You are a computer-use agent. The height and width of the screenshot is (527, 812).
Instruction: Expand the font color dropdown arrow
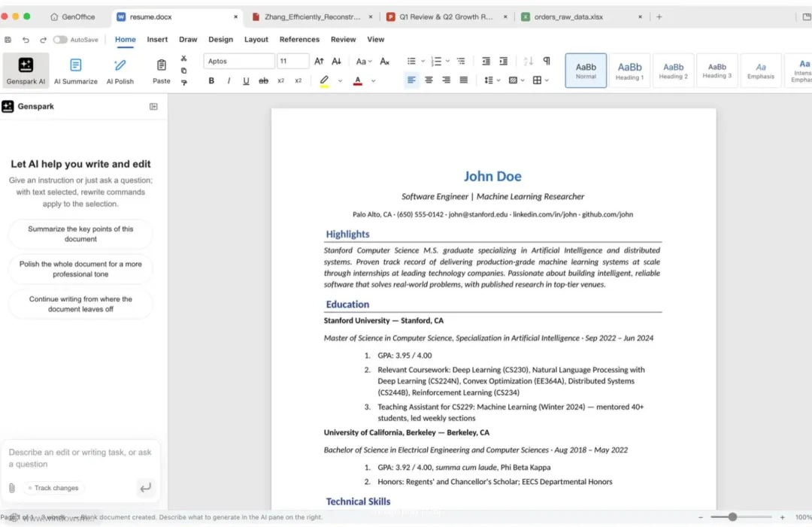coord(374,80)
